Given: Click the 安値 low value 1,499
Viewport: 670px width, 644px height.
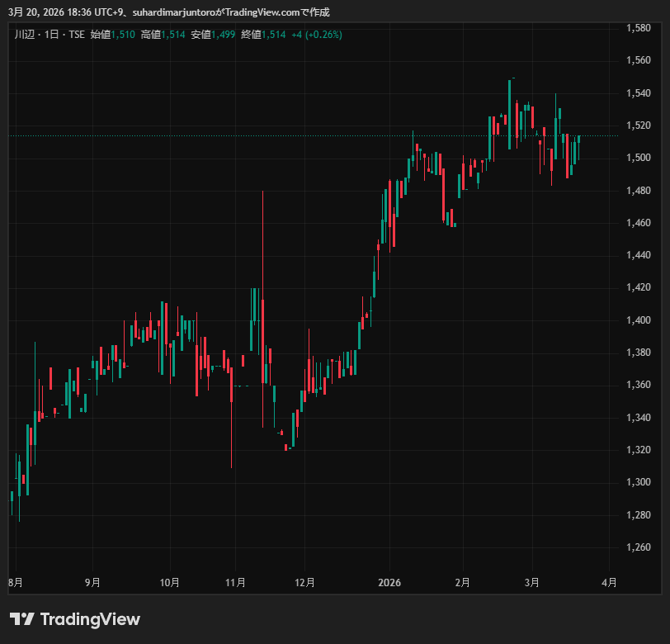Looking at the screenshot, I should coord(223,35).
